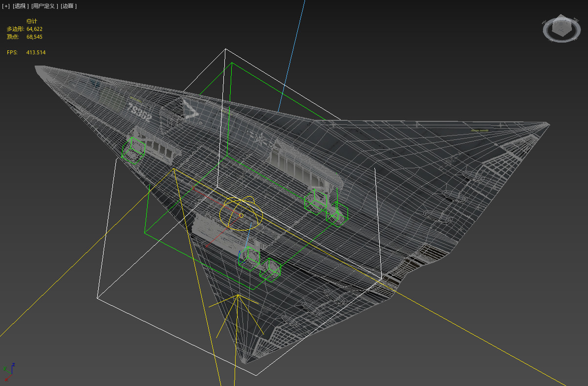This screenshot has width=588, height=386.
Task: Click the 多边形 statistics label
Action: click(15, 29)
